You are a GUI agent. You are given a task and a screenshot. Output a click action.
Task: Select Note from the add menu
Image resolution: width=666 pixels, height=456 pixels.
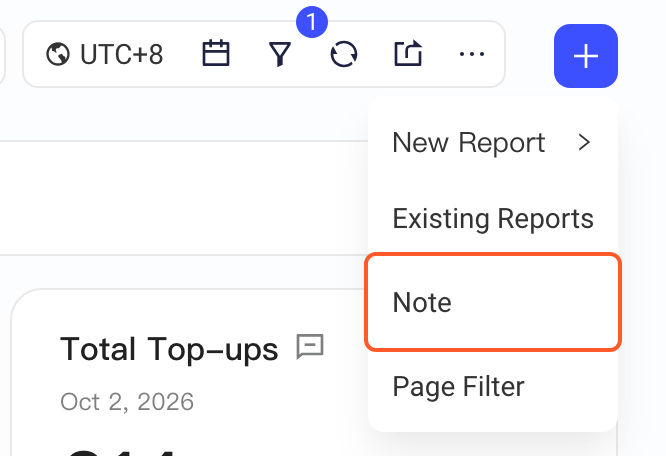pyautogui.click(x=493, y=302)
